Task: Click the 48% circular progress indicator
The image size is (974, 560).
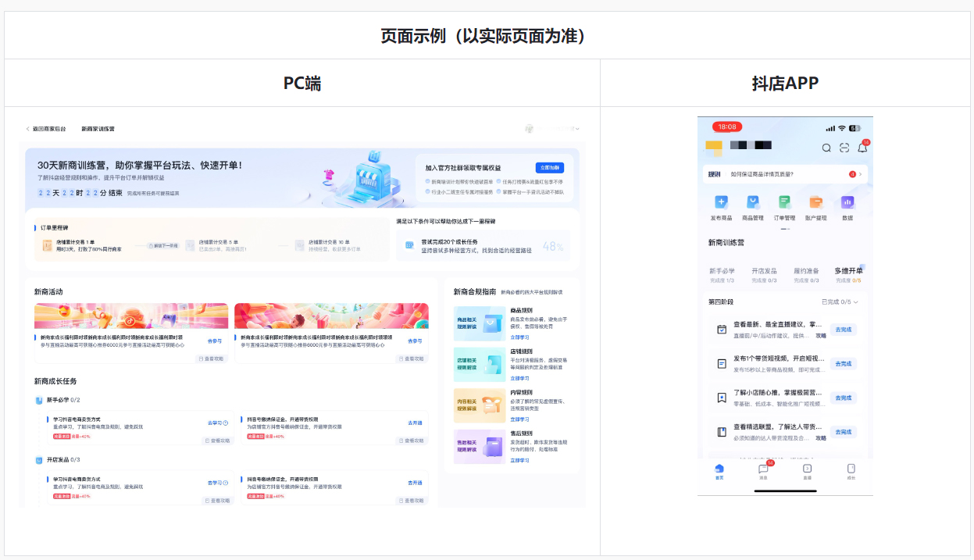Action: [552, 244]
